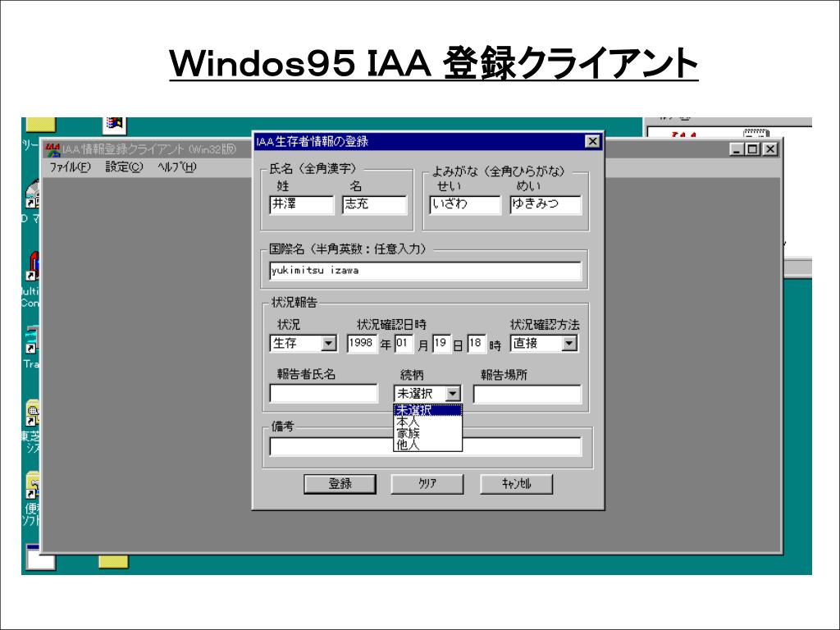Click the 登録 button
Screen dimensions: 840x630
pos(340,484)
